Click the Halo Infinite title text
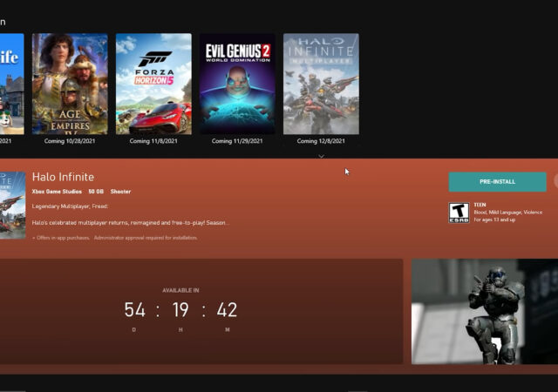558x392 pixels. (63, 177)
